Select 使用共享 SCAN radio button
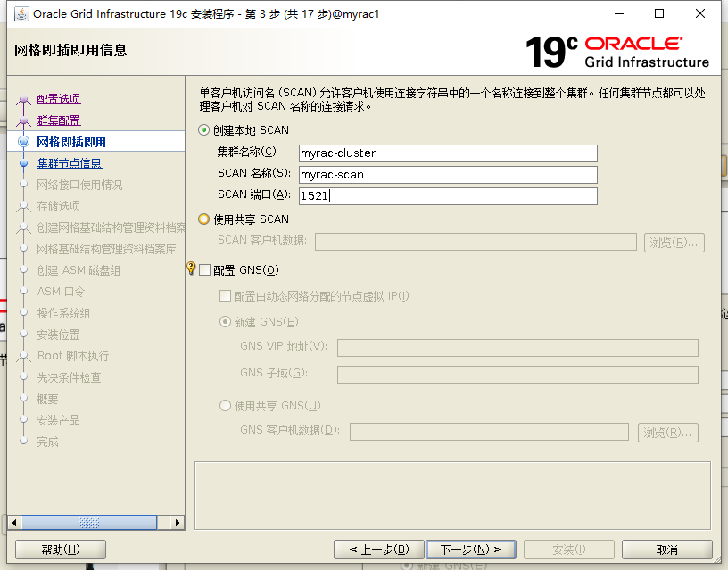 pyautogui.click(x=203, y=219)
